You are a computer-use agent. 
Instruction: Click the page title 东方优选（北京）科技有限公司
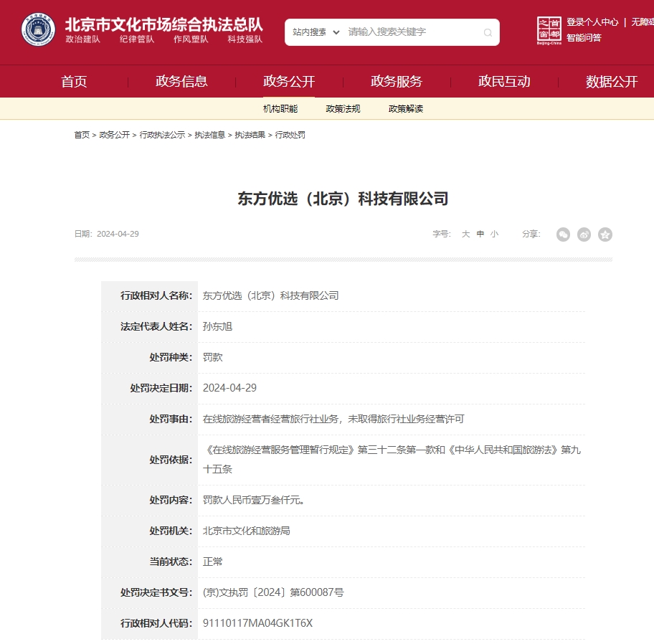343,199
